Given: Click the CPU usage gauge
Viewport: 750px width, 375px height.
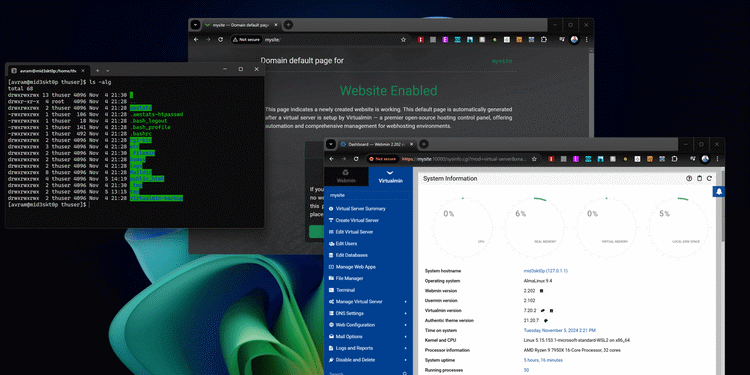Looking at the screenshot, I should point(462,227).
